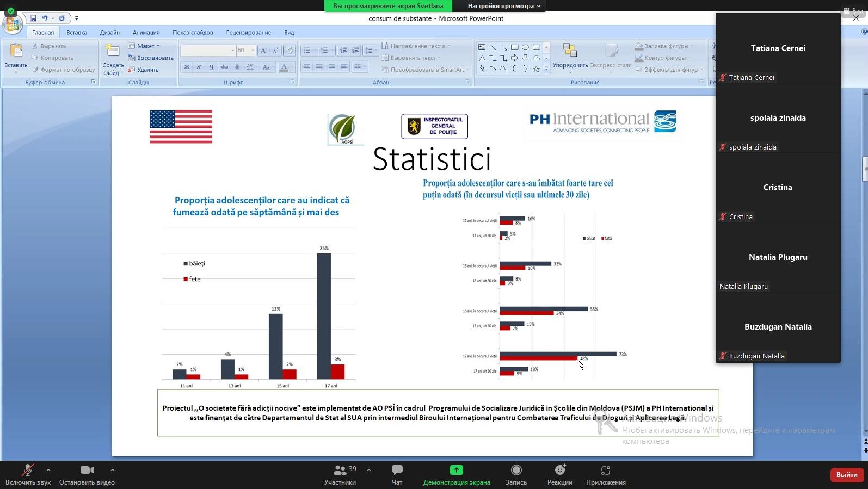This screenshot has height=489, width=868.
Task: Open the Reactions menu icon
Action: tap(559, 470)
